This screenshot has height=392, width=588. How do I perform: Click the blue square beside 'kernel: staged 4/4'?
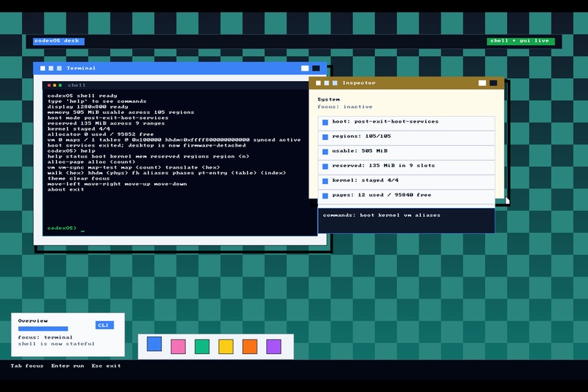325,181
